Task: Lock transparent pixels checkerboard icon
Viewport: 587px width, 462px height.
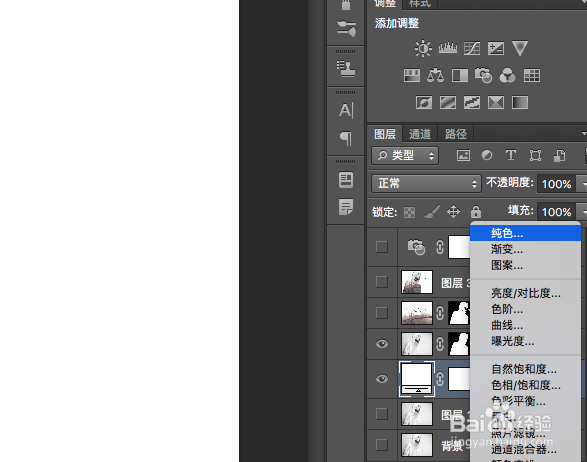Action: (409, 212)
